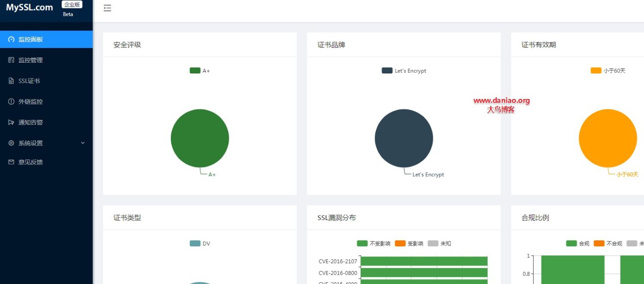644x284 pixels.
Task: Click the 企业版 badge
Action: (x=72, y=4)
